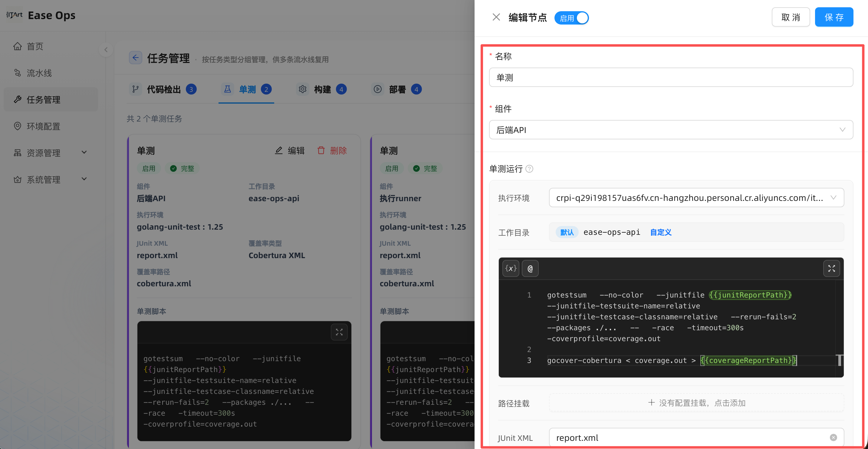The height and width of the screenshot is (449, 868).
Task: Click the 共 2 个单测任务 summary text
Action: (x=154, y=119)
